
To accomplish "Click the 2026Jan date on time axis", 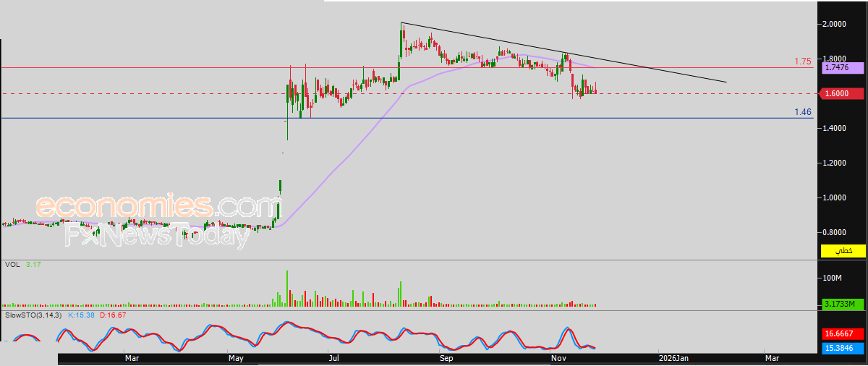I will tap(673, 358).
